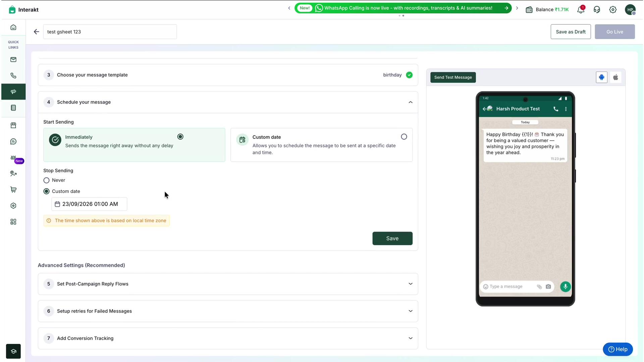The height and width of the screenshot is (362, 644).
Task: Click the back arrow beside campaign name
Action: 36,32
